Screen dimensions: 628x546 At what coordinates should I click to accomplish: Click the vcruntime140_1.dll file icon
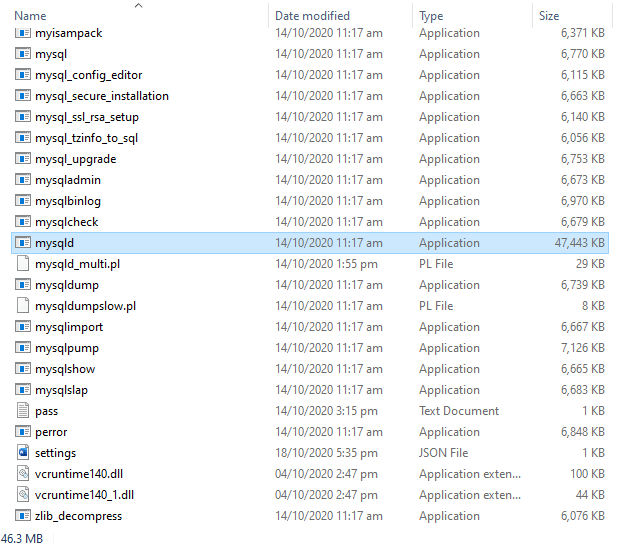tap(23, 494)
